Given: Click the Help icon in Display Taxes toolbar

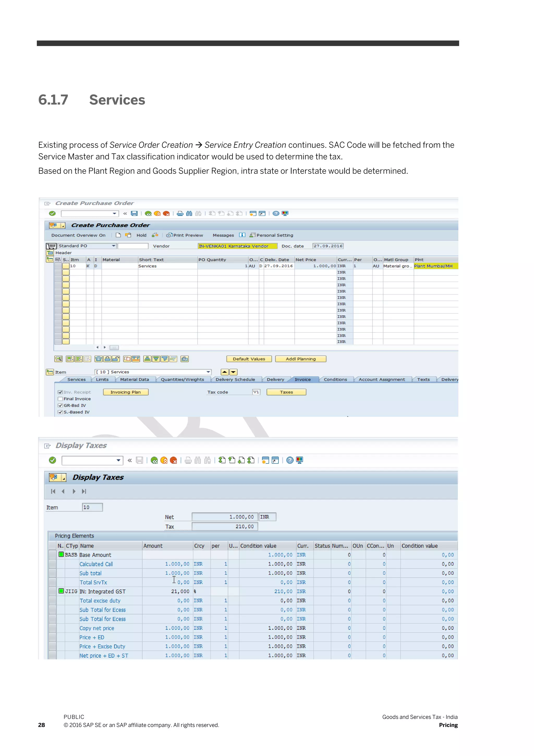Looking at the screenshot, I should pyautogui.click(x=290, y=460).
